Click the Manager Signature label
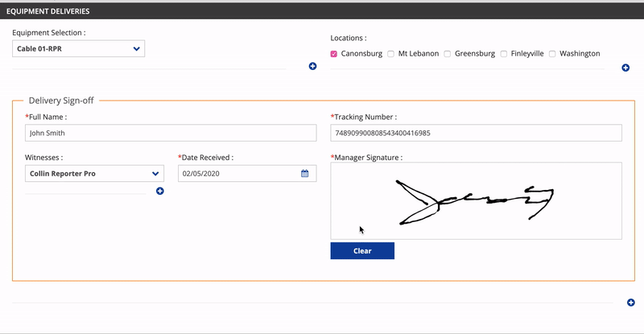644x334 pixels. click(366, 158)
